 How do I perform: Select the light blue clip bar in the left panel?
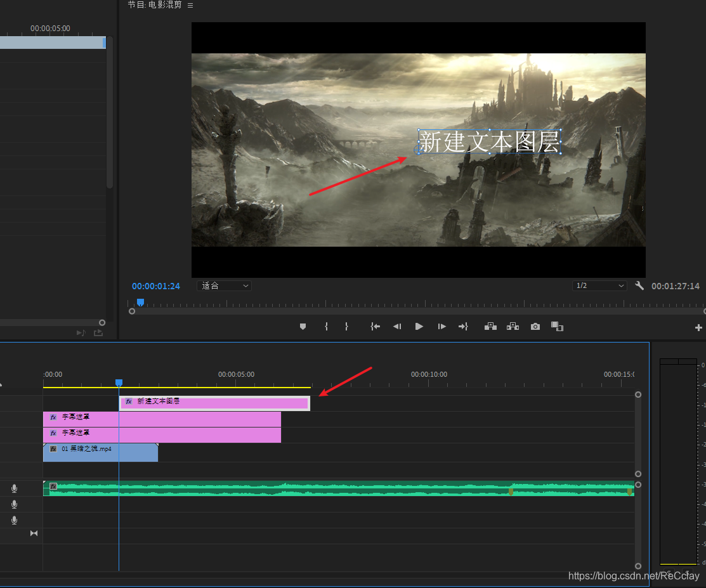53,42
